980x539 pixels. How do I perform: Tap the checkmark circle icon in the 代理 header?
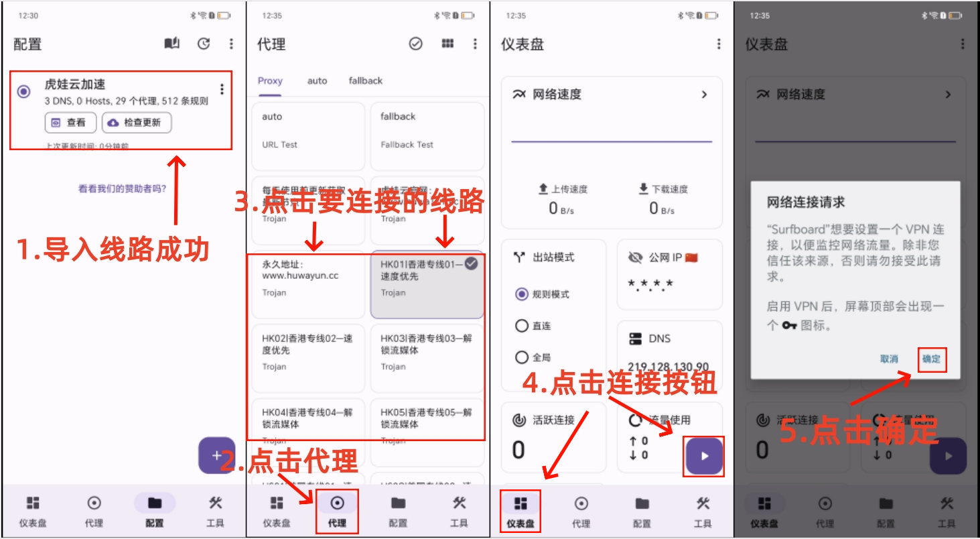click(416, 44)
